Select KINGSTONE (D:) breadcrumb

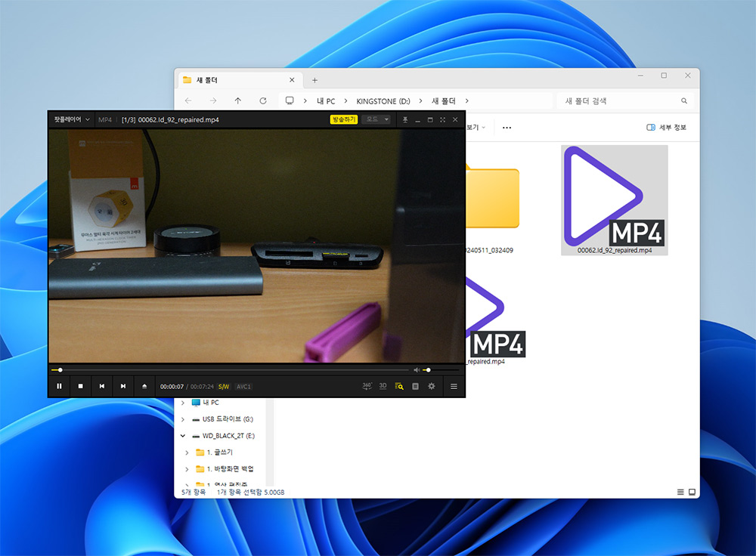[383, 101]
